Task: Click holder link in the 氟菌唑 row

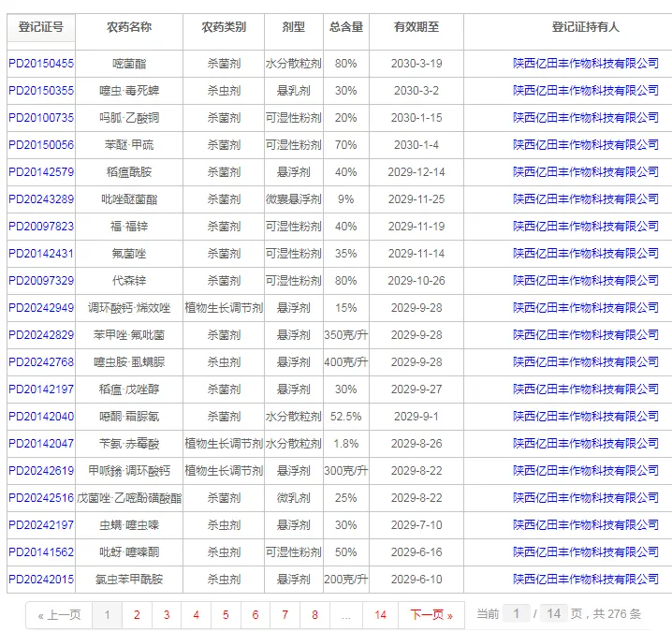Action: 586,254
